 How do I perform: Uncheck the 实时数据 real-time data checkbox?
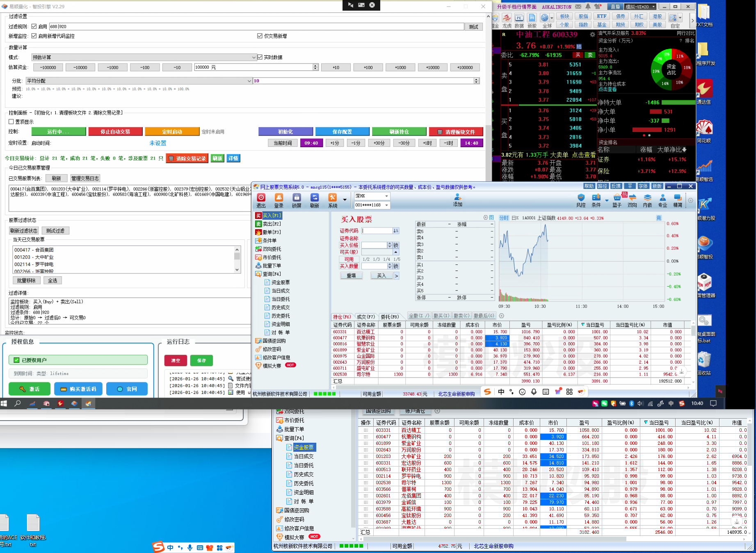coord(260,57)
